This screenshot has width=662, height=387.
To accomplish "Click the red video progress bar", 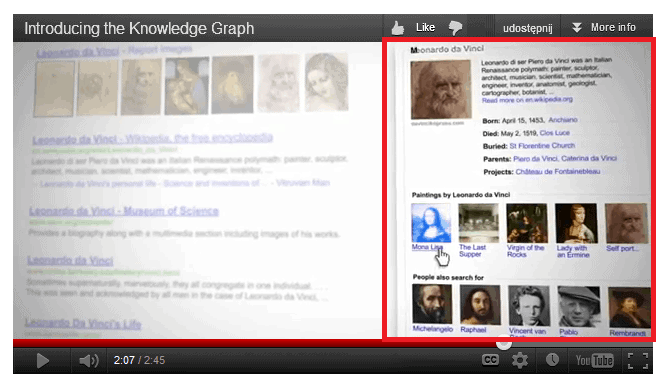I will click(258, 343).
